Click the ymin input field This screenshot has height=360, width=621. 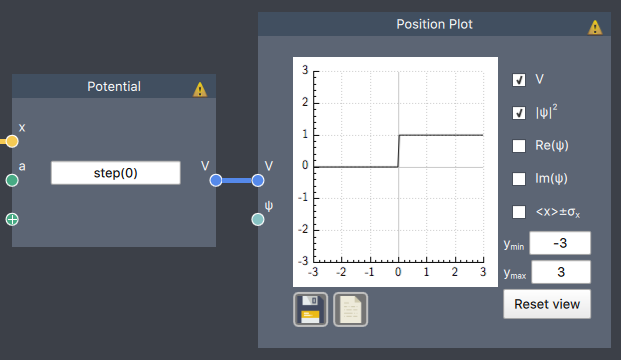coord(560,243)
